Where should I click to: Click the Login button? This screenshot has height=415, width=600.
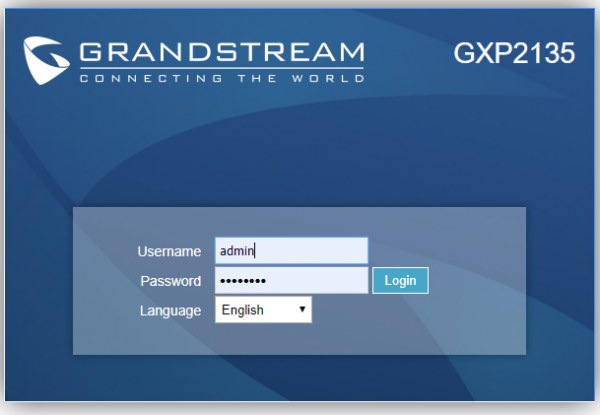[x=400, y=280]
